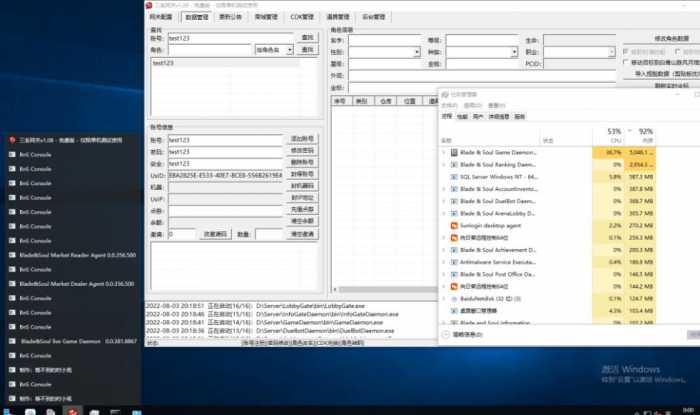Click the button between the 金币 and 数量 fields
Screen dimensions: 700x415
click(215, 234)
